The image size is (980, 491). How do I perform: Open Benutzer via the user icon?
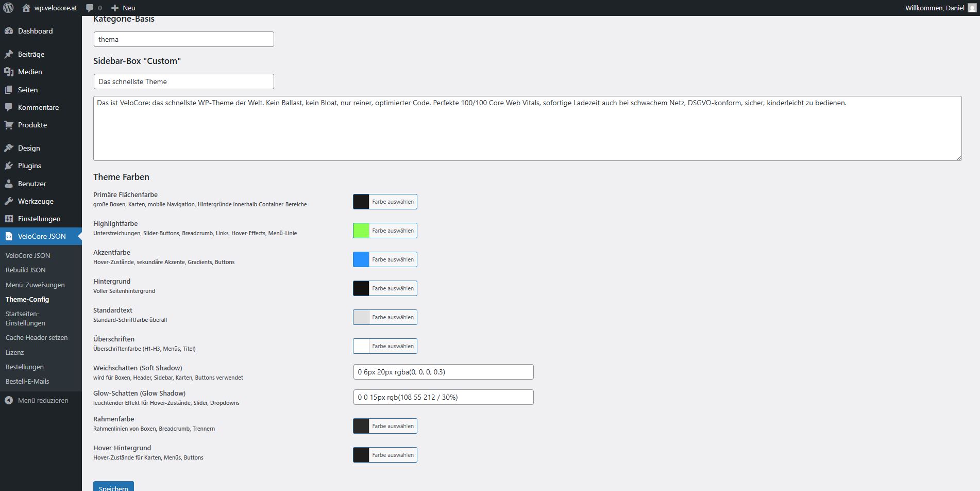pyautogui.click(x=9, y=183)
